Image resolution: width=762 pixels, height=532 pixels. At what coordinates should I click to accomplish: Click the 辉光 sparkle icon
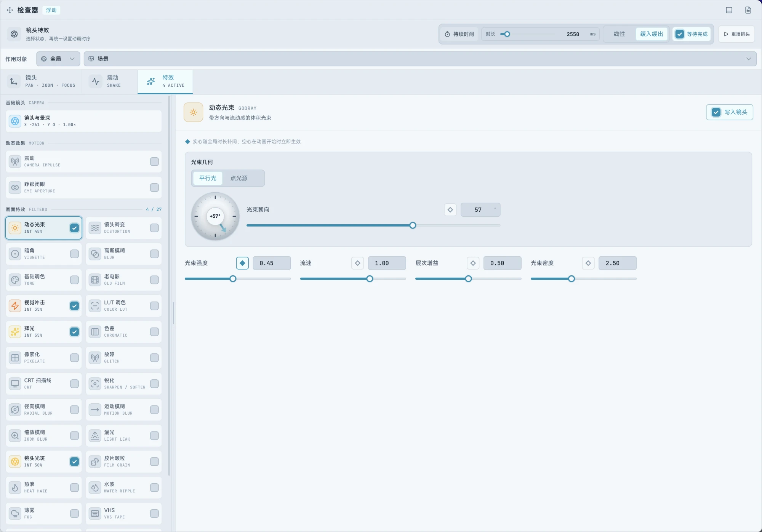pyautogui.click(x=15, y=332)
